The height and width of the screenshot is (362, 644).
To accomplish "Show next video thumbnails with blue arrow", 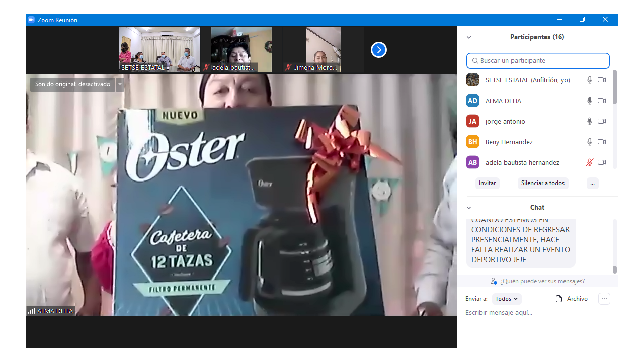I will coord(379,50).
